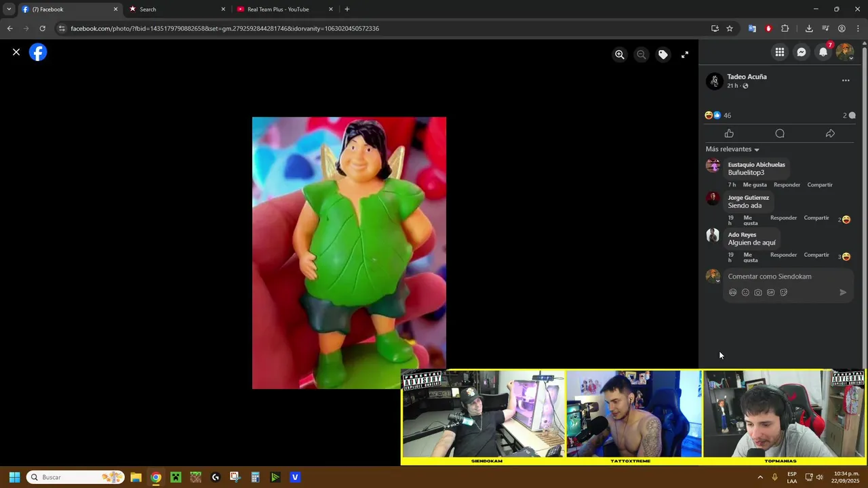The height and width of the screenshot is (488, 868).
Task: Add a sticker to the comment
Action: coord(784,293)
